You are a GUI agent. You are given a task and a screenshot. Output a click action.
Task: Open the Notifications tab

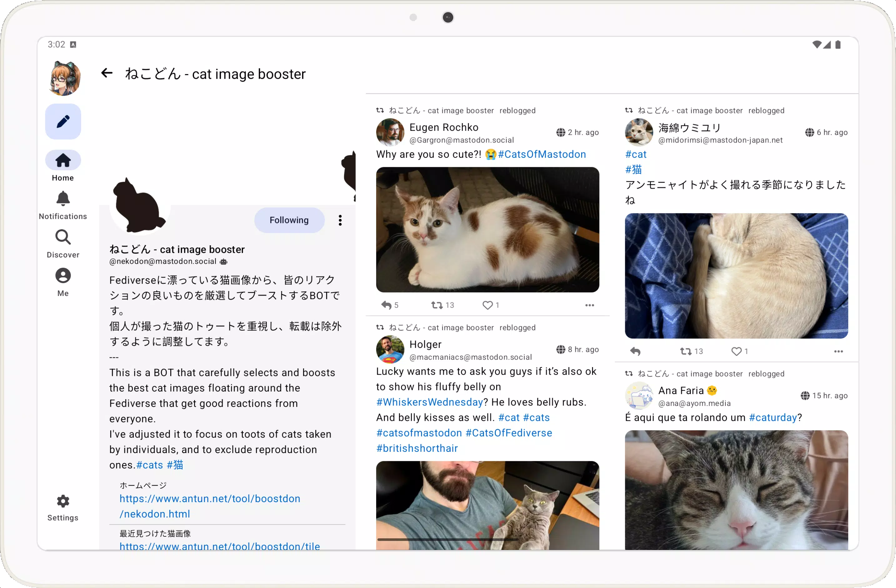point(63,206)
